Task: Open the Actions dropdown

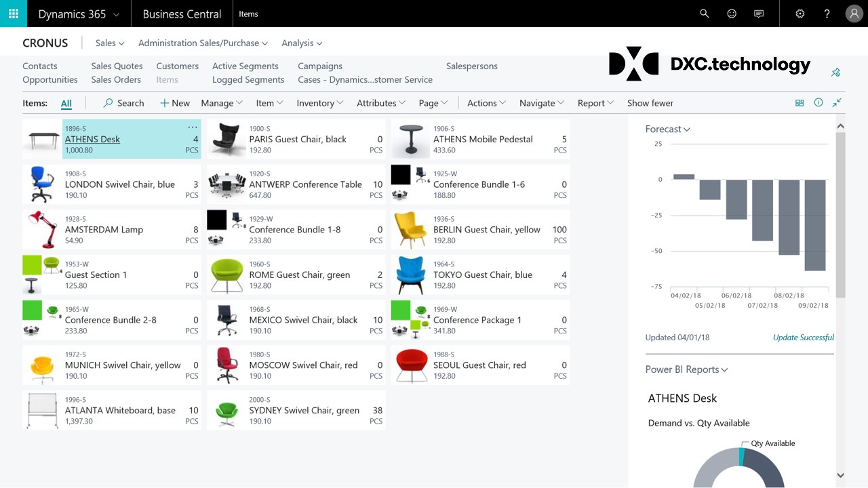Action: pyautogui.click(x=487, y=103)
